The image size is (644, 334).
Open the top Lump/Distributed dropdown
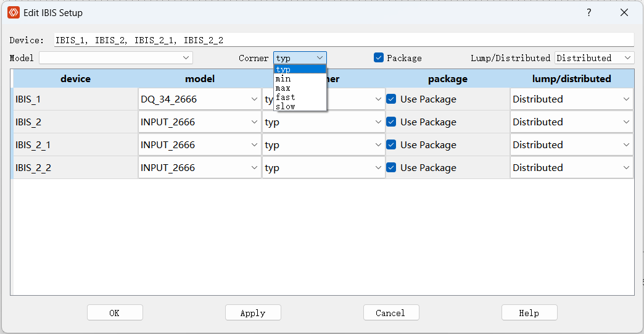click(594, 58)
